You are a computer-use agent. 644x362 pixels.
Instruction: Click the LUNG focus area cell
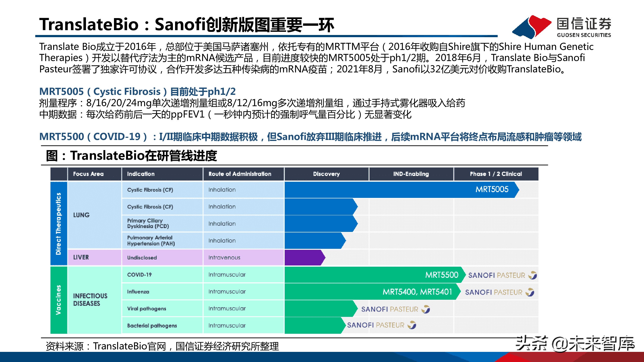pos(94,215)
